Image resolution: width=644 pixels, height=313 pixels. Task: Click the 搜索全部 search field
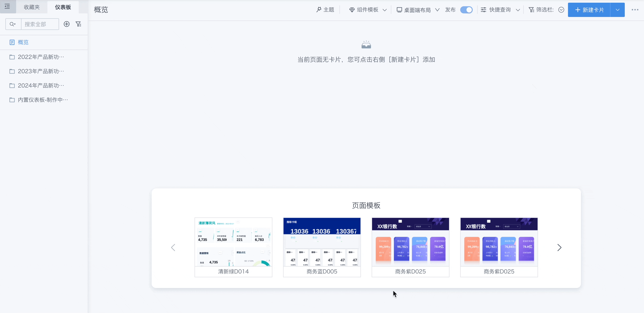click(40, 24)
